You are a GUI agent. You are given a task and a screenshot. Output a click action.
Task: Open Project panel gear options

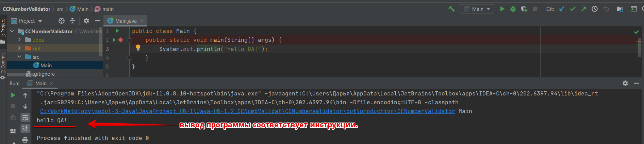[86, 21]
